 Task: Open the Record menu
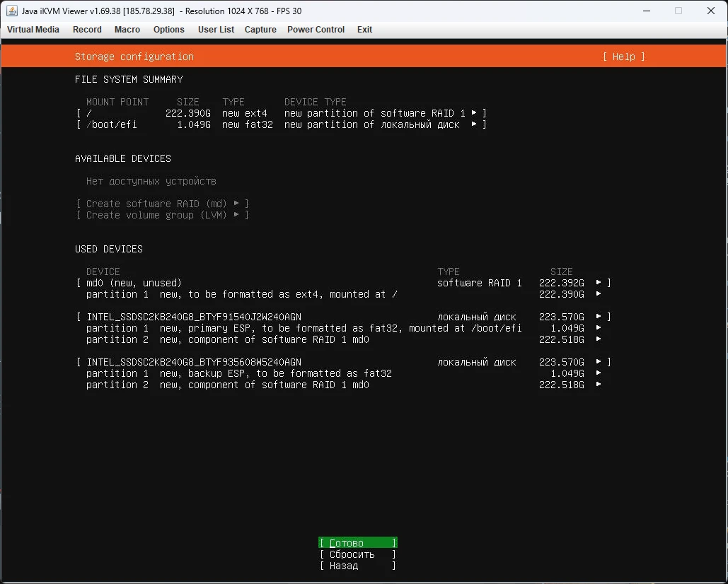[x=87, y=30]
